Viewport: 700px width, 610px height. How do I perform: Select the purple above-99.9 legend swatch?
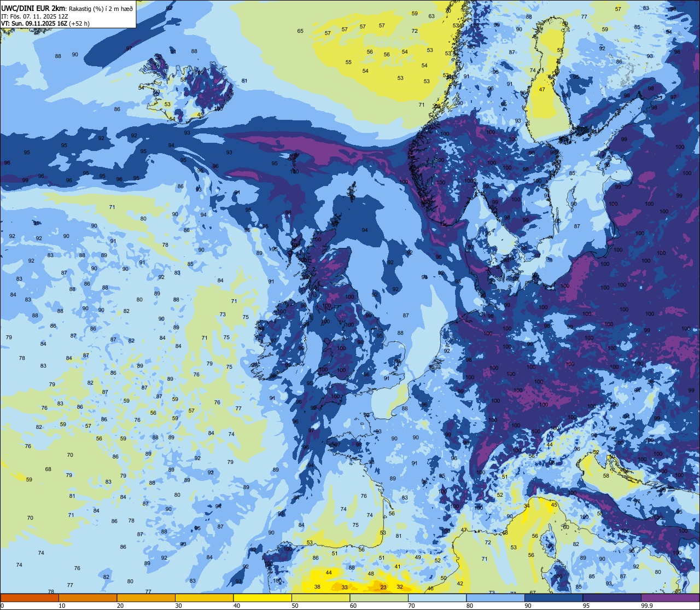(x=670, y=597)
